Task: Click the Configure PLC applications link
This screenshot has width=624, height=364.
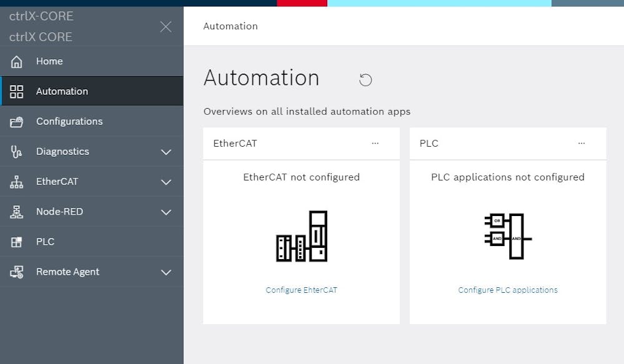Action: pyautogui.click(x=508, y=290)
